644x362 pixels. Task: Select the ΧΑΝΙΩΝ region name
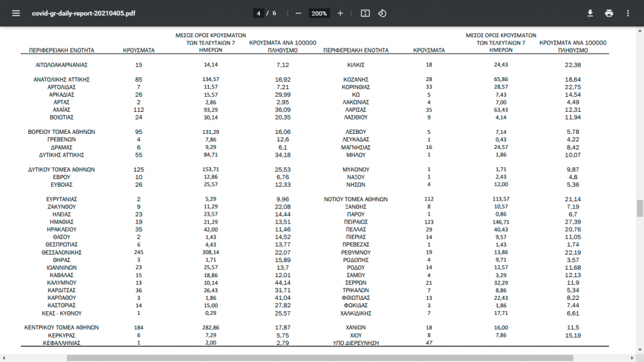point(356,327)
